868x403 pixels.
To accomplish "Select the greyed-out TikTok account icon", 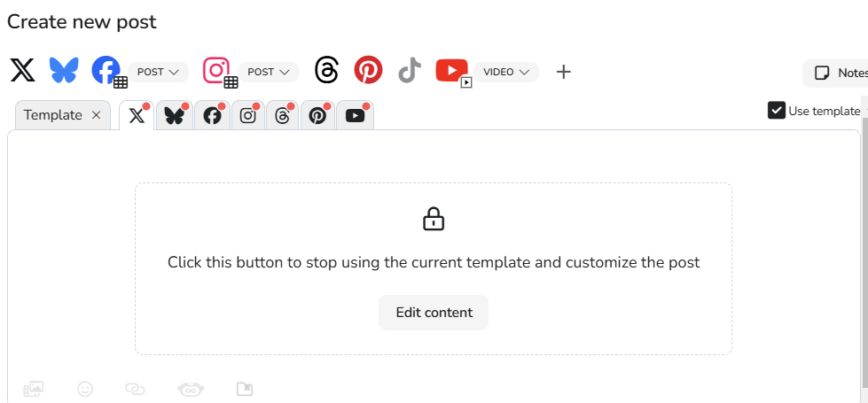I will point(410,71).
